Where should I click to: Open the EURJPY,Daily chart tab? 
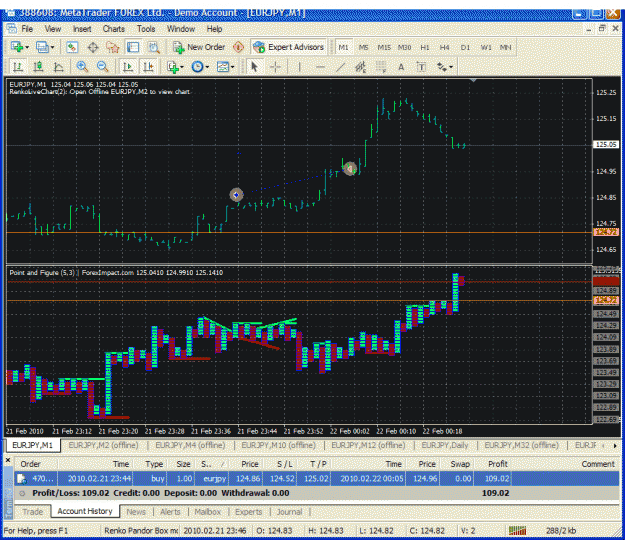[445, 445]
